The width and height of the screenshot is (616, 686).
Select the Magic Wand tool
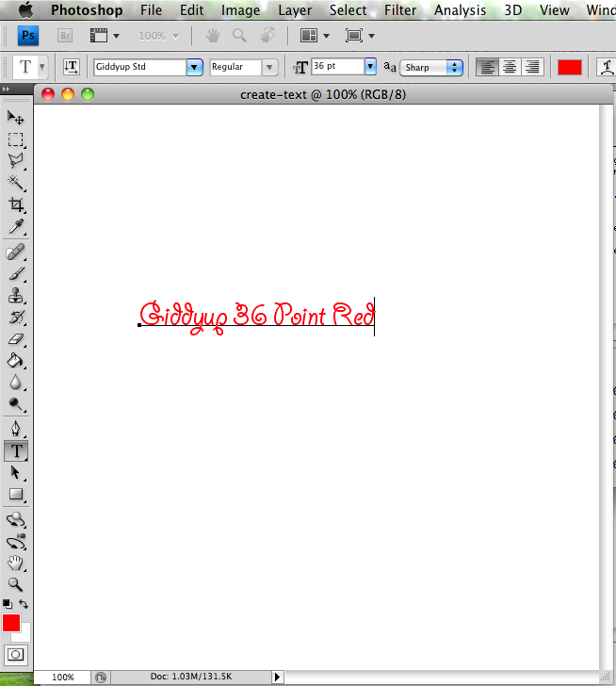pyautogui.click(x=16, y=183)
